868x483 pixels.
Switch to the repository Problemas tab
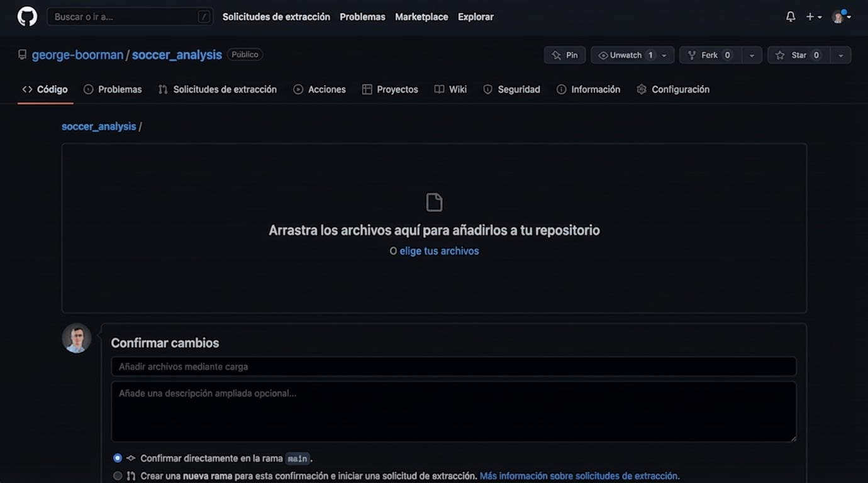(x=113, y=89)
